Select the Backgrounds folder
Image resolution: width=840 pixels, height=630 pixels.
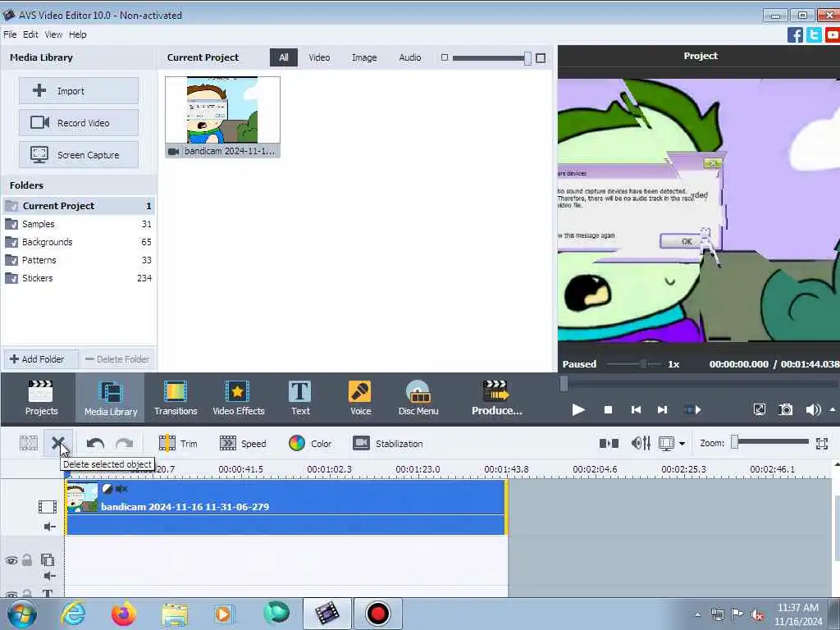click(x=79, y=242)
